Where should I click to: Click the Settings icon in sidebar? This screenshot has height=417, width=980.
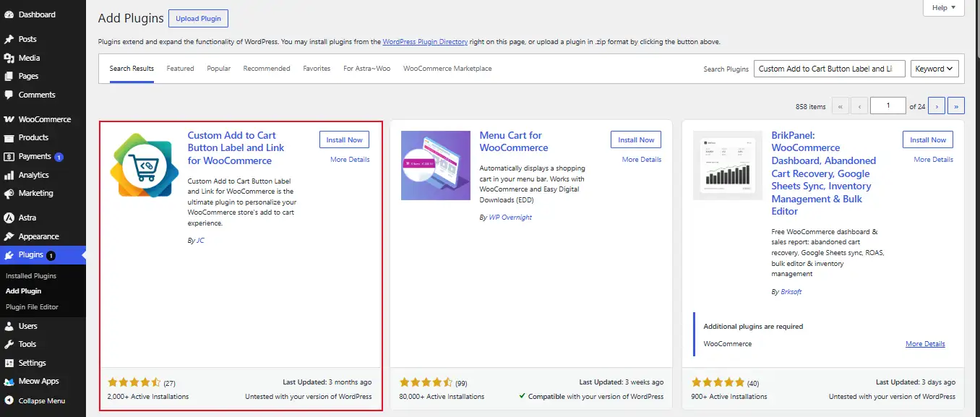9,363
